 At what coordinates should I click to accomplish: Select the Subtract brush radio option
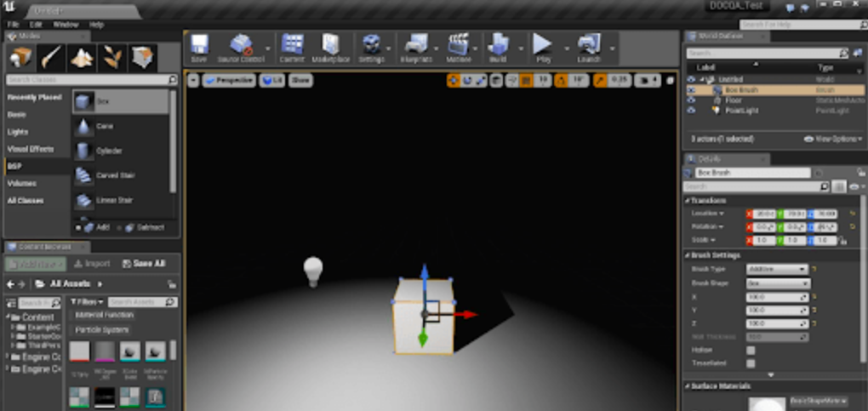point(120,227)
